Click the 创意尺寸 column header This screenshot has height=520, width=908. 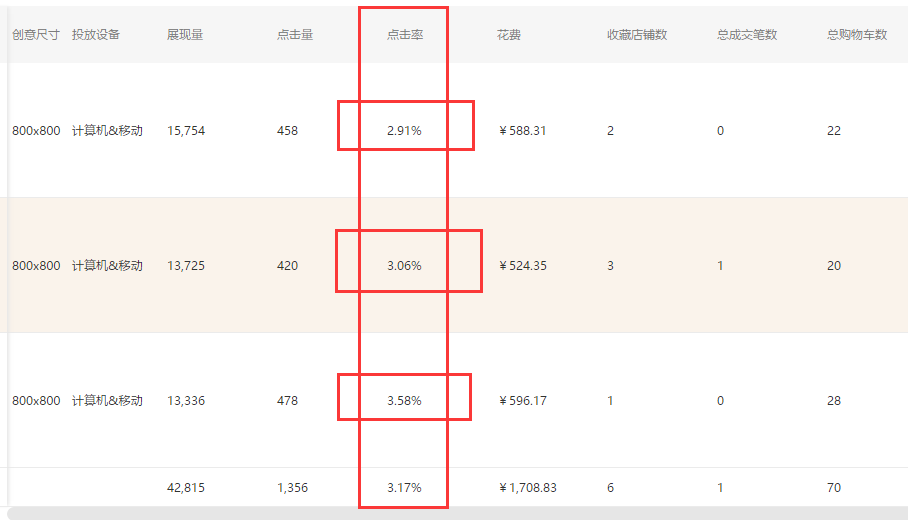click(x=36, y=35)
